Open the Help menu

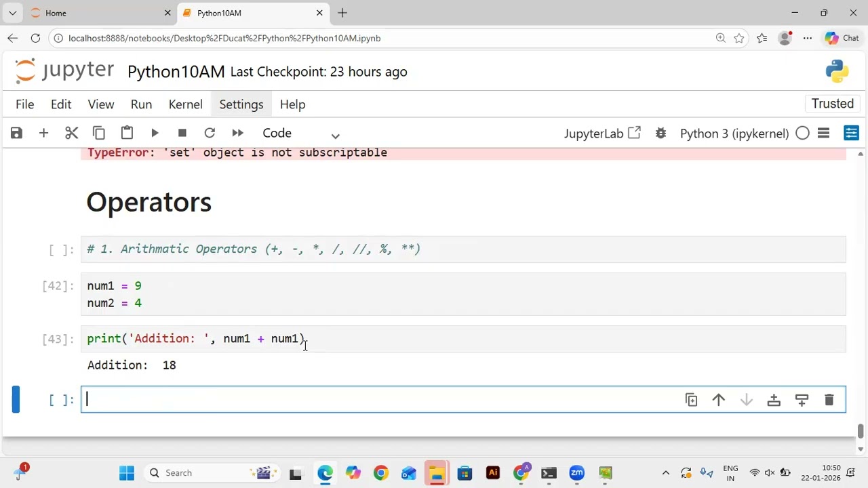coord(293,104)
